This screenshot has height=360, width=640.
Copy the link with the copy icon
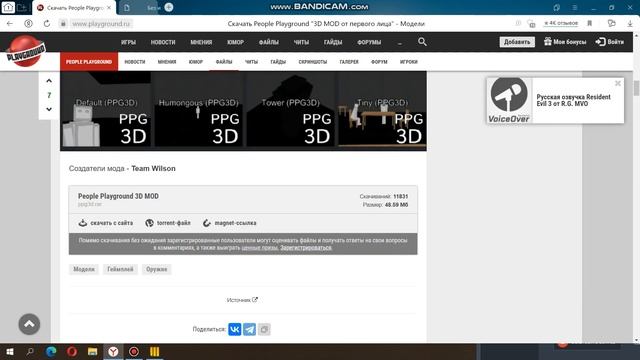click(264, 329)
